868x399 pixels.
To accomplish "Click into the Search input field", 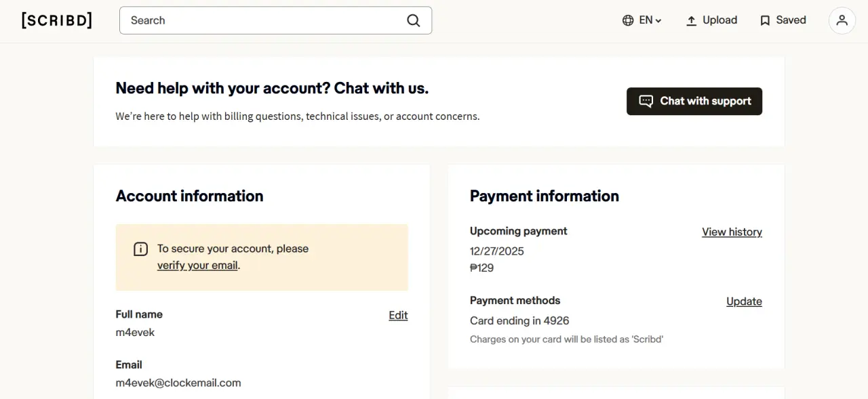I will click(x=264, y=20).
